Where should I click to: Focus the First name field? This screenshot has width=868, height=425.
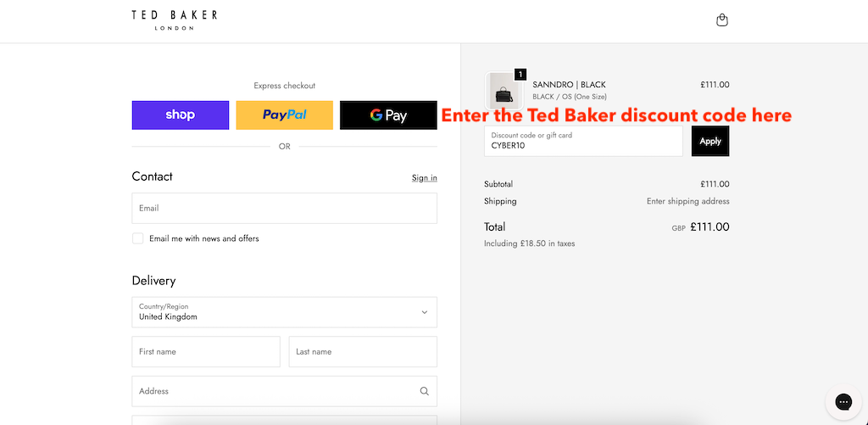206,352
